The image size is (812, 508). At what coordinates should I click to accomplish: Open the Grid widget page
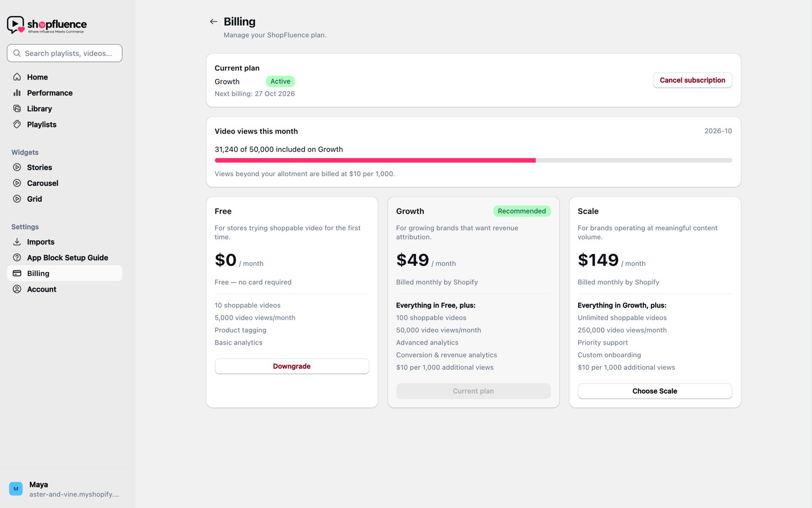65,199
